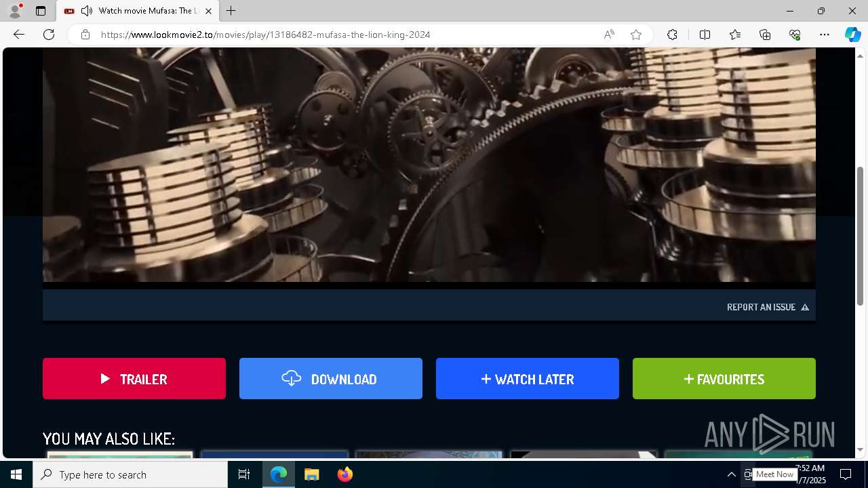Open the Extensions puzzle icon
The image size is (868, 488).
coord(672,35)
